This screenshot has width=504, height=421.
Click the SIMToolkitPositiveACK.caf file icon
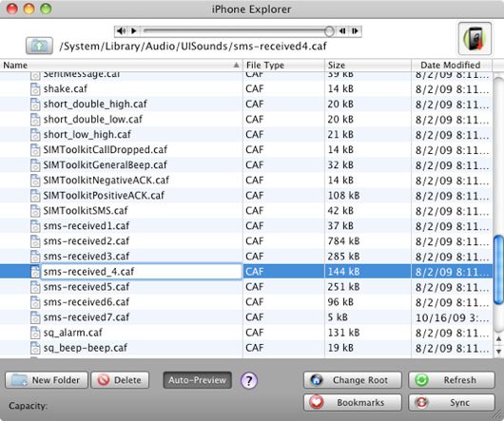point(35,196)
